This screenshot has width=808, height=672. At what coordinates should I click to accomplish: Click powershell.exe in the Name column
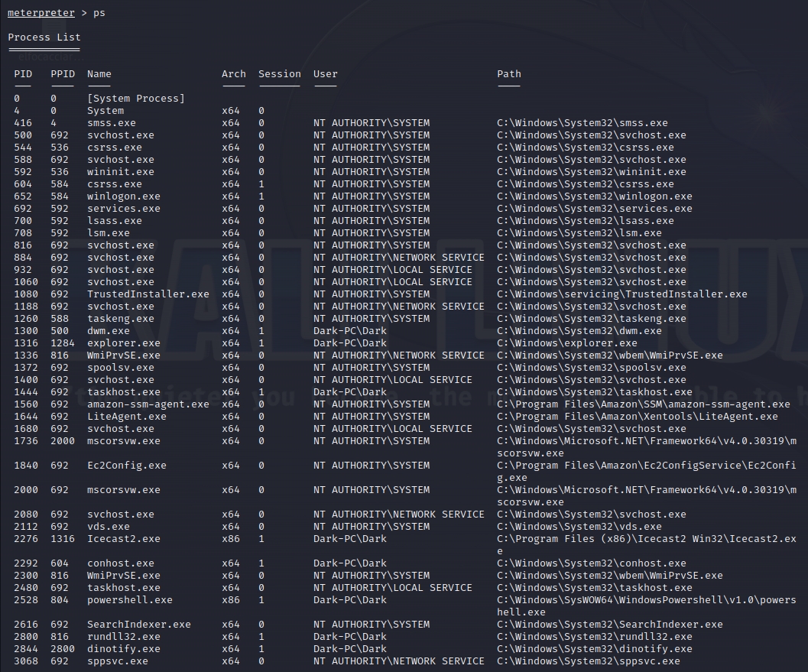pos(130,600)
